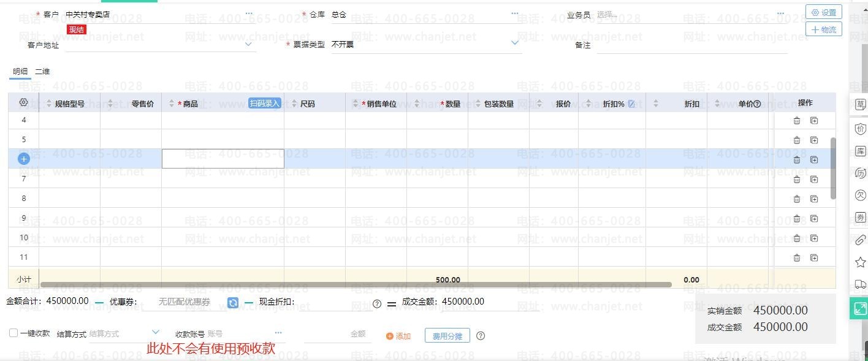Click the green fullscreen expand icon

pos(859,308)
